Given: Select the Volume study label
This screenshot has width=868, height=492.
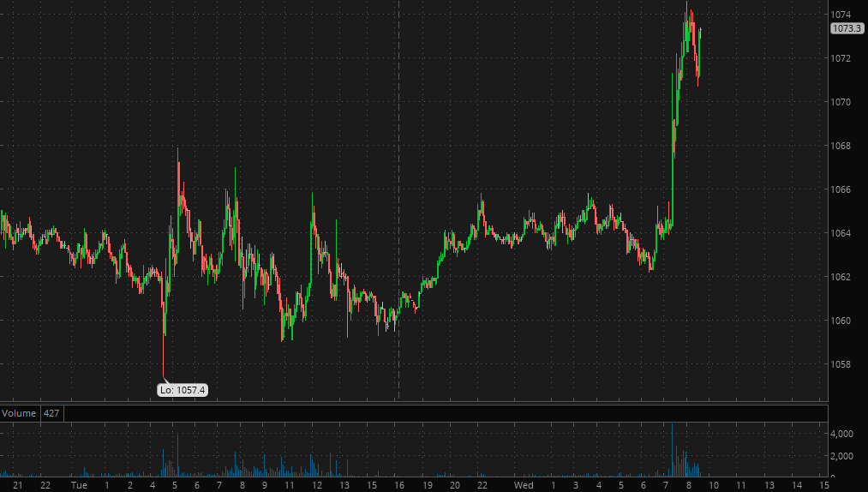Looking at the screenshot, I should pos(19,413).
